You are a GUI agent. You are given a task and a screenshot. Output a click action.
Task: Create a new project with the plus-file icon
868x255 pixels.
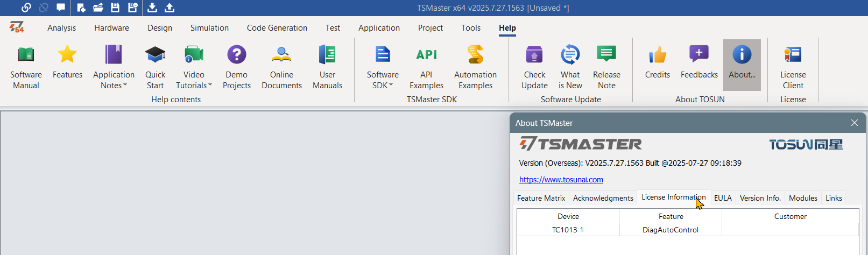click(x=81, y=8)
